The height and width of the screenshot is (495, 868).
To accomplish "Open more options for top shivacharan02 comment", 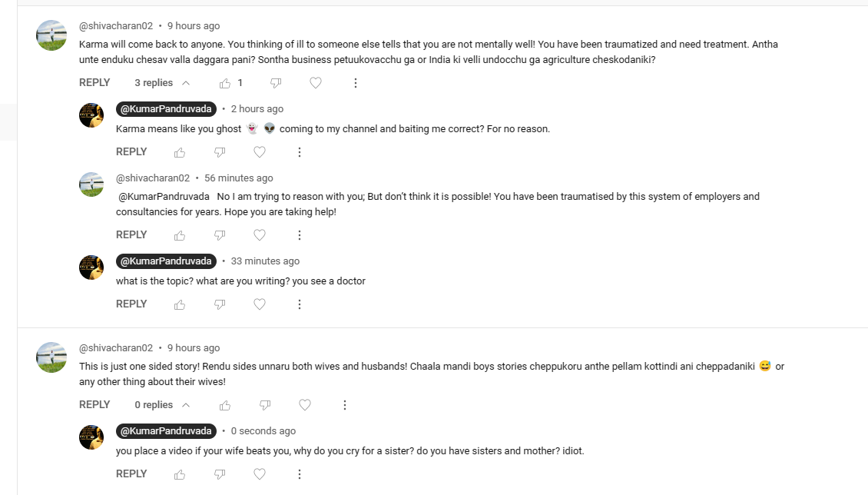I will 356,83.
